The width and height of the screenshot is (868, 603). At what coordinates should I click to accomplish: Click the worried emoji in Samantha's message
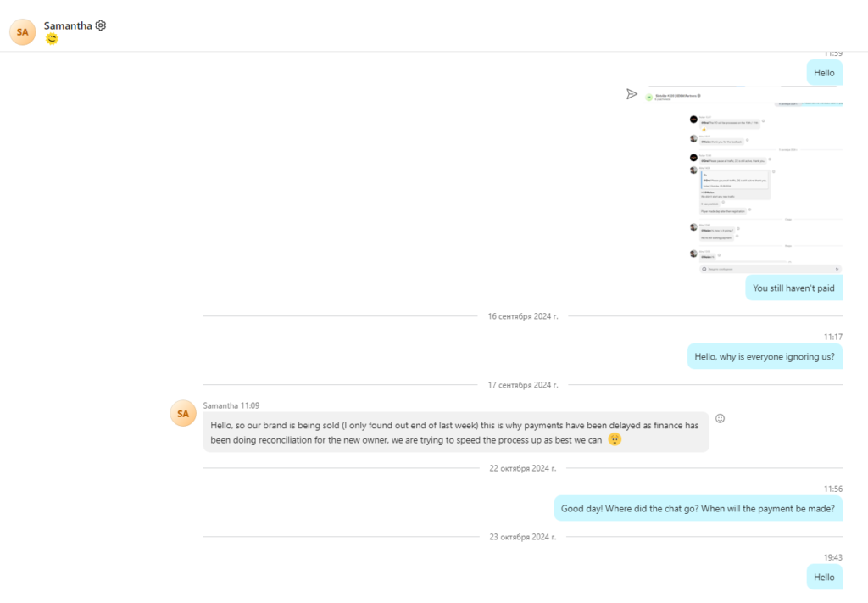coord(615,439)
